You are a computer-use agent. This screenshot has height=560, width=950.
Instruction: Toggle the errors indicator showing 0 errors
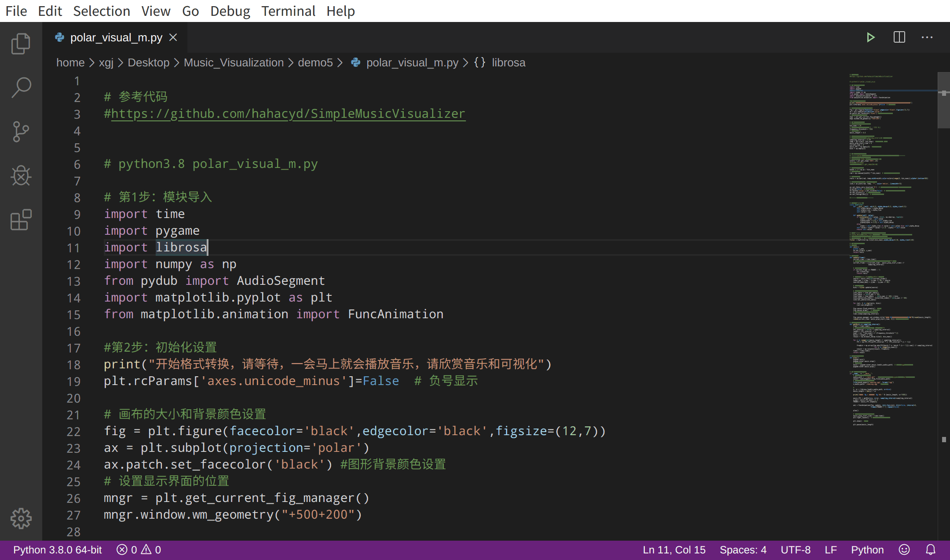[x=128, y=549]
